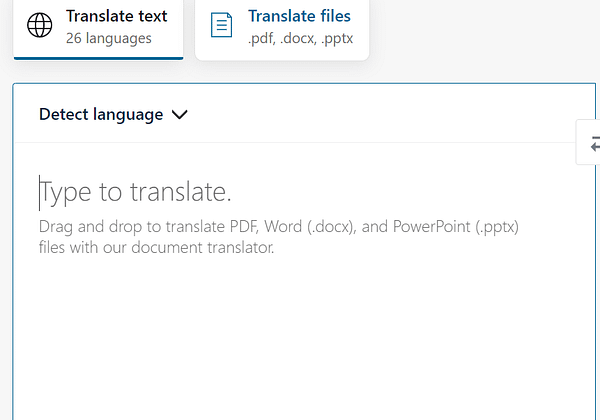Click 'Word (.docx)' in the hint text
This screenshot has height=420, width=600.
(x=309, y=227)
